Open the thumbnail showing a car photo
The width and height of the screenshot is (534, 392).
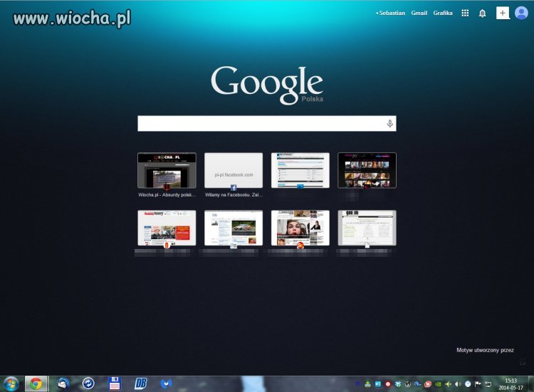(x=234, y=228)
